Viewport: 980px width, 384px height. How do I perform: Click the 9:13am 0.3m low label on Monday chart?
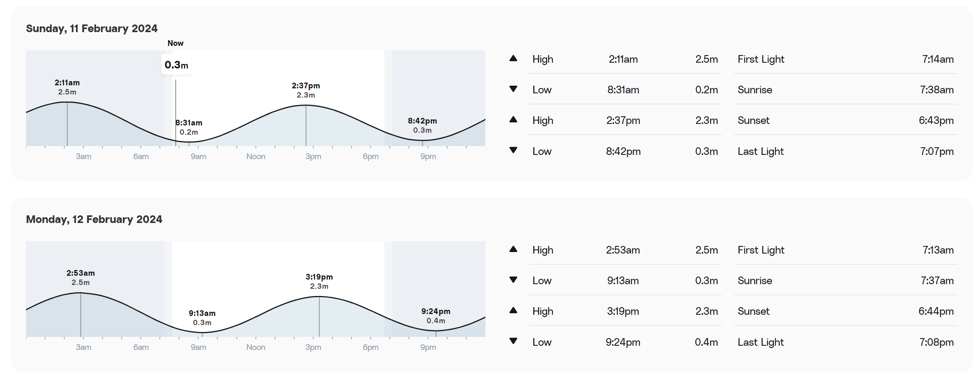(202, 318)
